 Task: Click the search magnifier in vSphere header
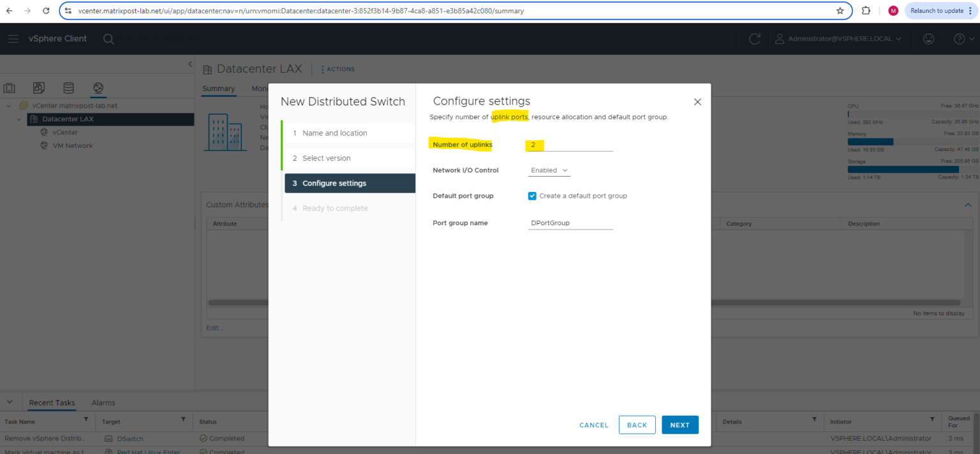pos(108,39)
